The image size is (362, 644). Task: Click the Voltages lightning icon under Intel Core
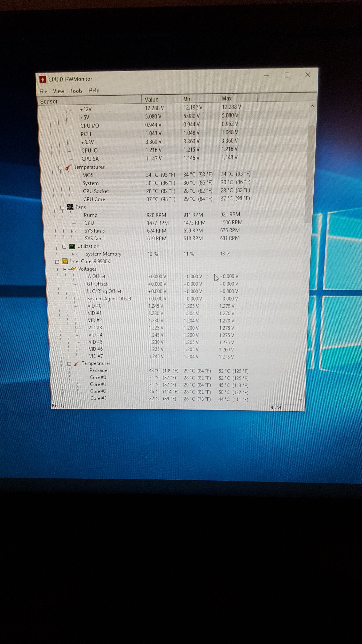tap(73, 269)
